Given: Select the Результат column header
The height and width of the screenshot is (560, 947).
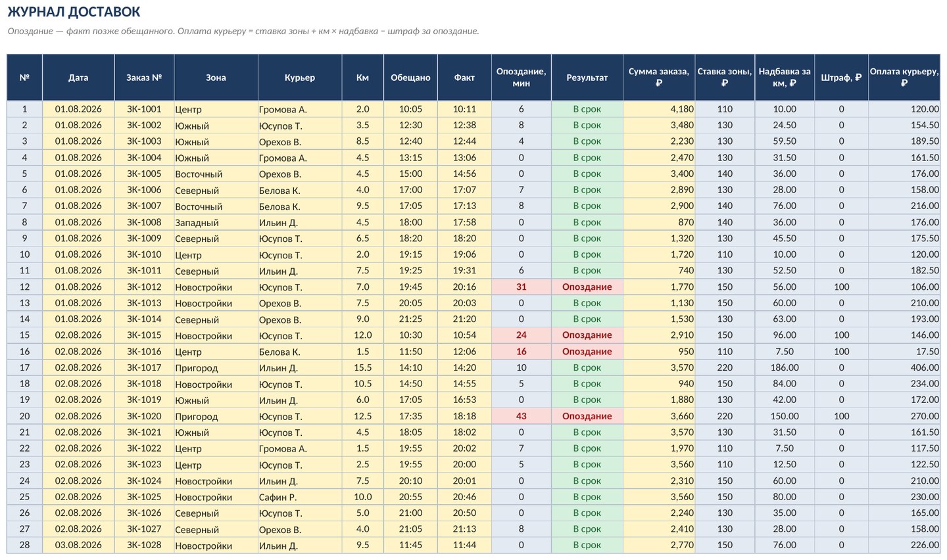Looking at the screenshot, I should (x=587, y=78).
